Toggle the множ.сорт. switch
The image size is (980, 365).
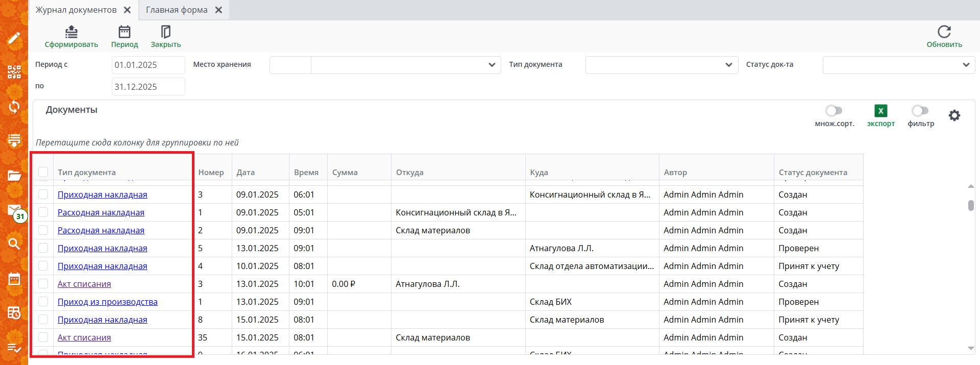tap(834, 111)
